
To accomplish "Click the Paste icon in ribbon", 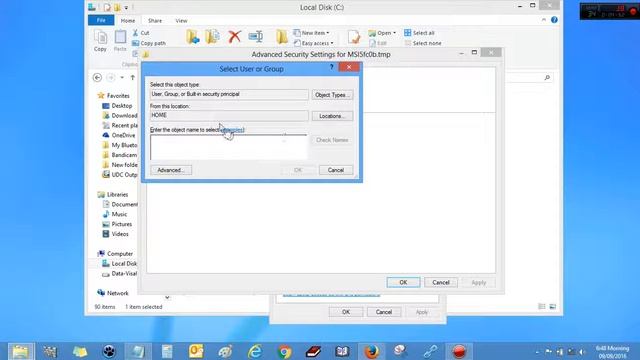I will click(x=120, y=40).
